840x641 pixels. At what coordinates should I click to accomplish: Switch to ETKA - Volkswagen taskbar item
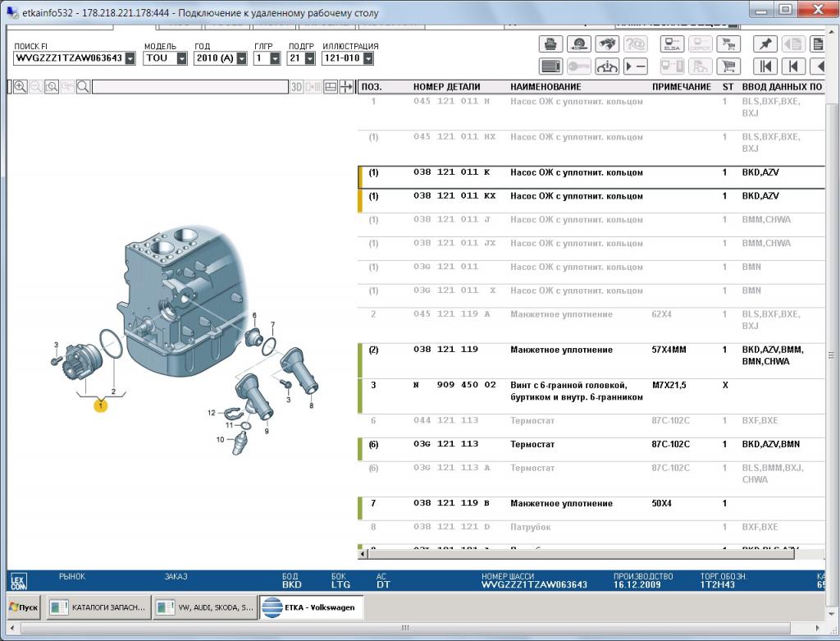point(311,607)
